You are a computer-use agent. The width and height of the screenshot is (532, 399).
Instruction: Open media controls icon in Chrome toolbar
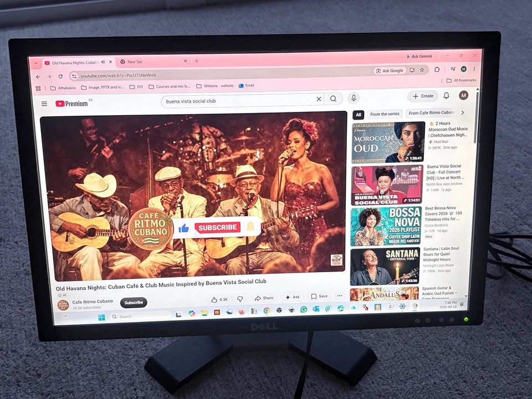tap(453, 69)
